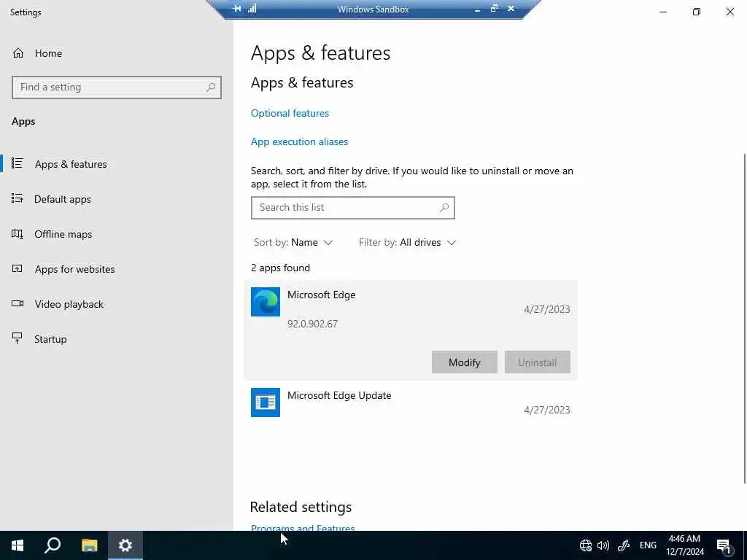Open App execution aliases link
Image resolution: width=747 pixels, height=560 pixels.
(x=299, y=141)
